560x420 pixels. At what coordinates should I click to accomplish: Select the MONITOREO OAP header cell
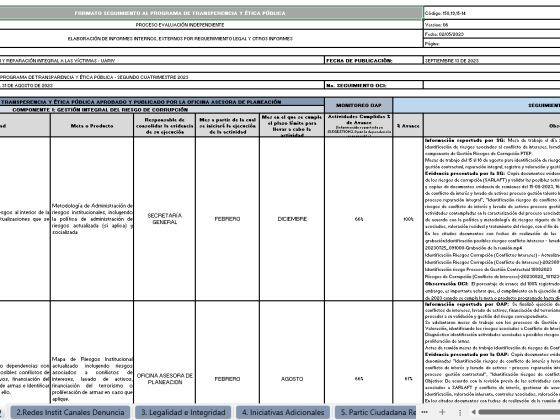point(359,105)
